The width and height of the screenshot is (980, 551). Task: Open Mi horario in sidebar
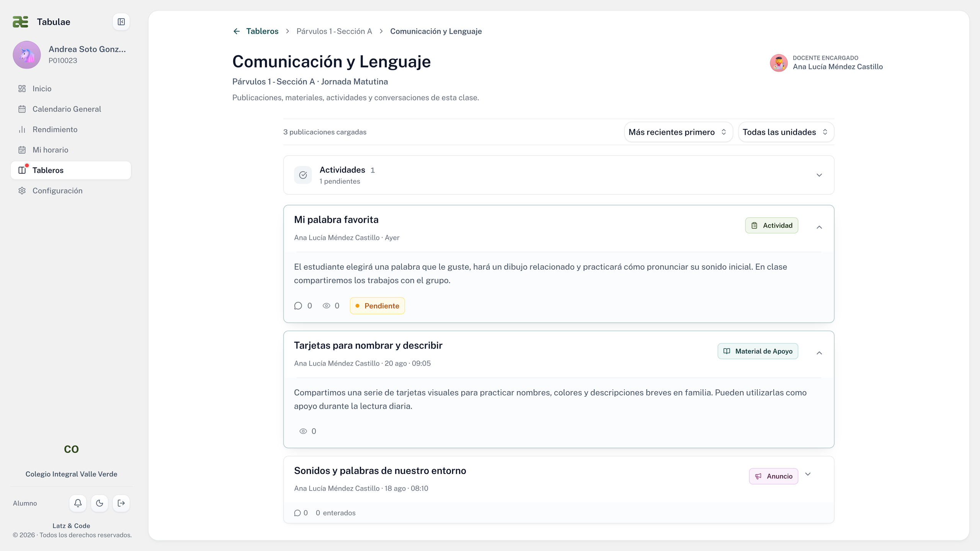pos(71,150)
